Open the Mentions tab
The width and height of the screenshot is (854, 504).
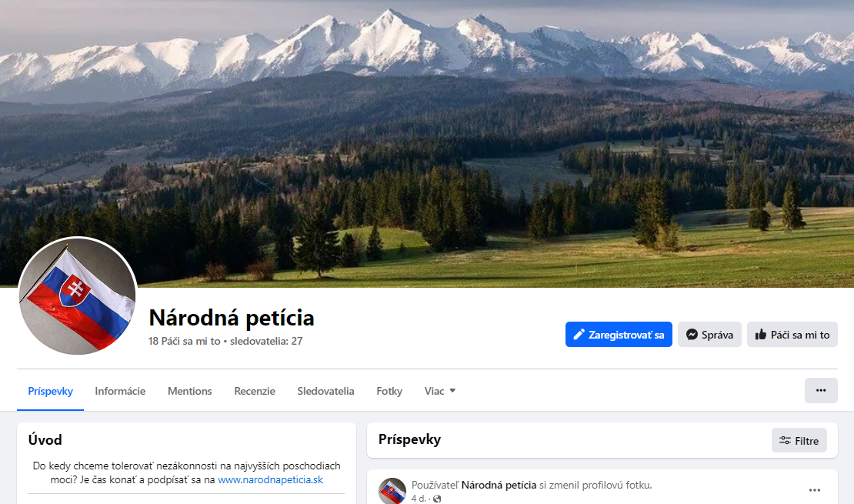coord(189,391)
